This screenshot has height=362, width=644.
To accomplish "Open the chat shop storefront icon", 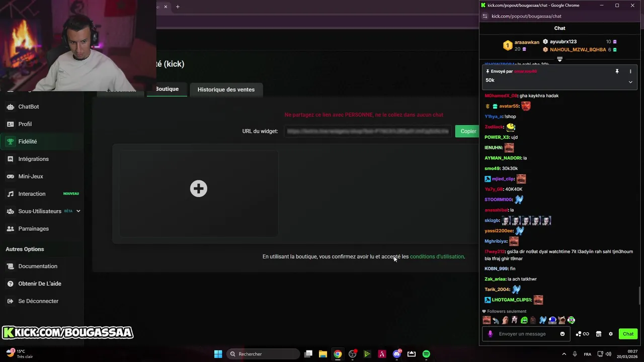I will tap(599, 334).
